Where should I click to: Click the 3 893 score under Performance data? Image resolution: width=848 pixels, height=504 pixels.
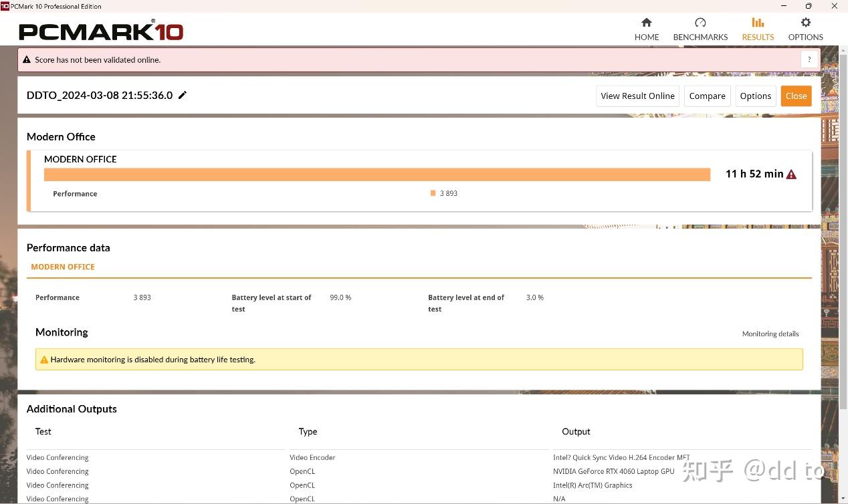pos(142,297)
